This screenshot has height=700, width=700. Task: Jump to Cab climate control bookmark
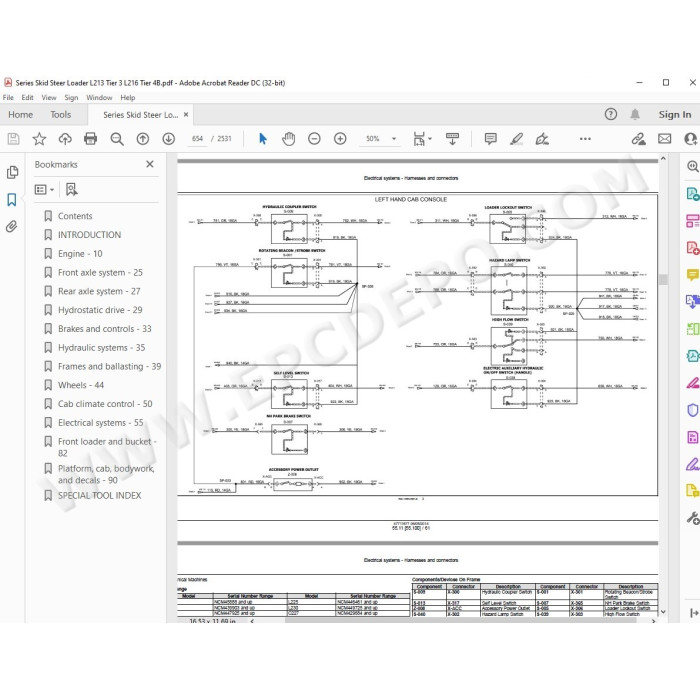[x=105, y=404]
